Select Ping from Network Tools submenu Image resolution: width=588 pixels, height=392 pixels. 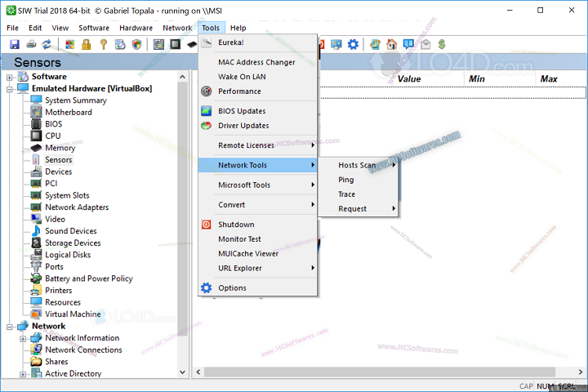(346, 180)
